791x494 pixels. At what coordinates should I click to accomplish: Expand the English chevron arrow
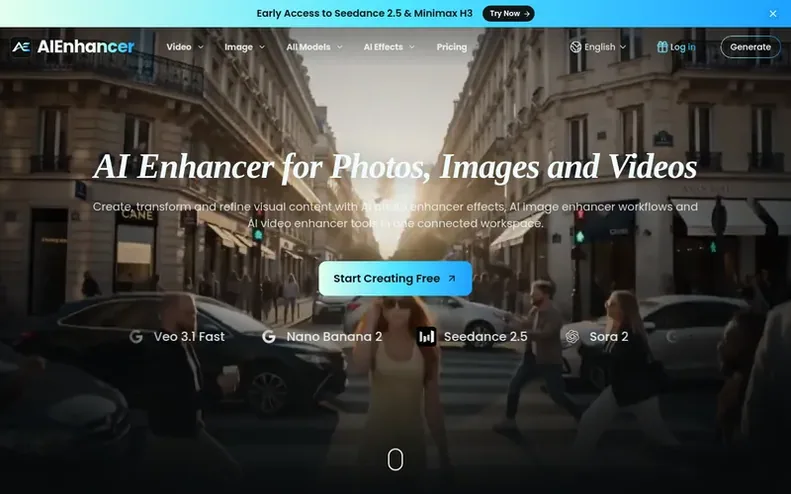pyautogui.click(x=623, y=47)
